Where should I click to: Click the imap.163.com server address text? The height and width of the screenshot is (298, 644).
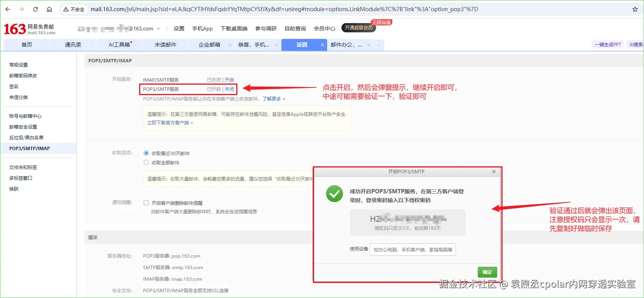[x=187, y=279]
